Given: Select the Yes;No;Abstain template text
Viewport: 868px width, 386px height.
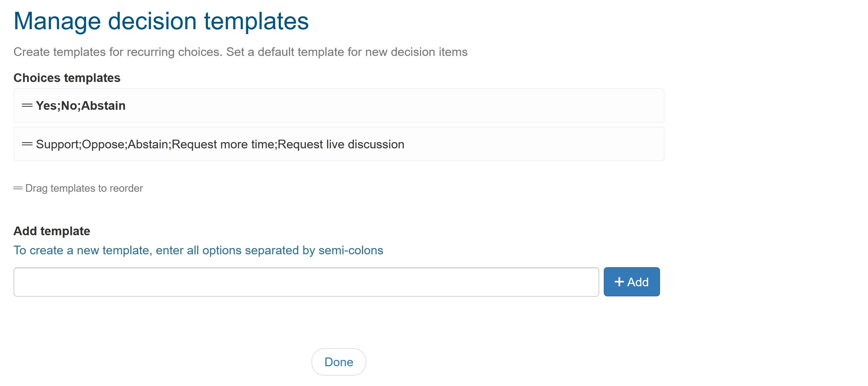Looking at the screenshot, I should 81,106.
